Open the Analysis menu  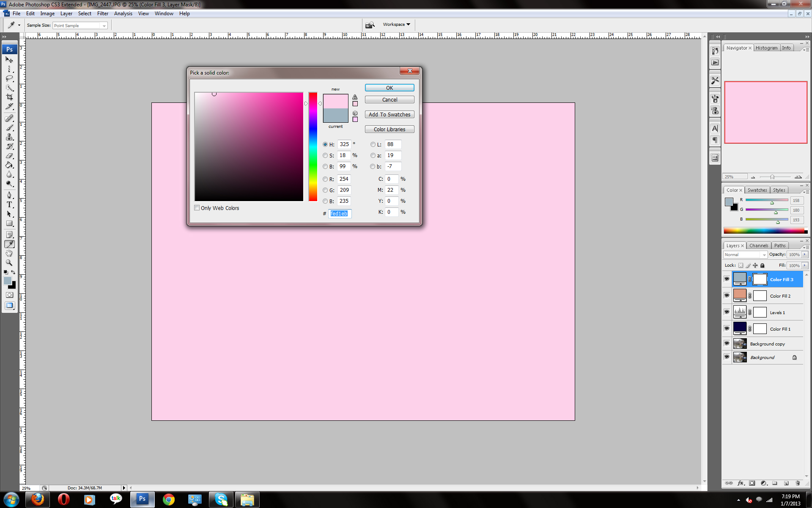(x=123, y=14)
